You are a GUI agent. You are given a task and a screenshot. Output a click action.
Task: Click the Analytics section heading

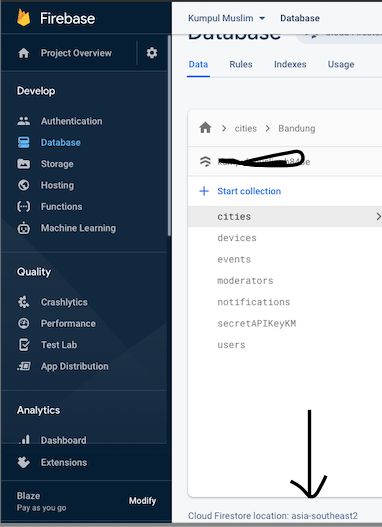(x=38, y=410)
